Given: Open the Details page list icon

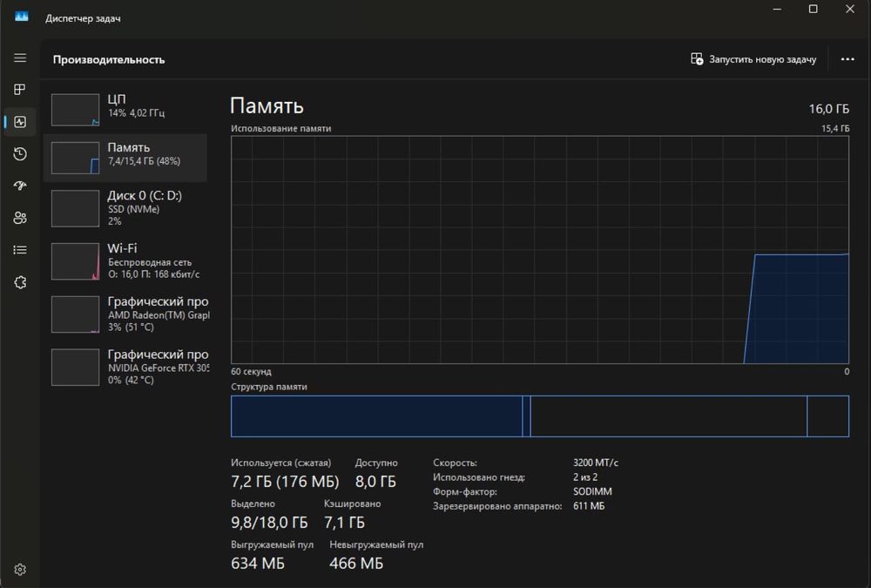Looking at the screenshot, I should [20, 250].
